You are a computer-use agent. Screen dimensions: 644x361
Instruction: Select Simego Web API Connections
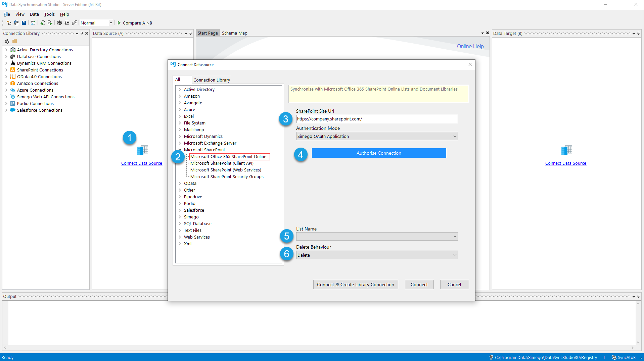(46, 97)
